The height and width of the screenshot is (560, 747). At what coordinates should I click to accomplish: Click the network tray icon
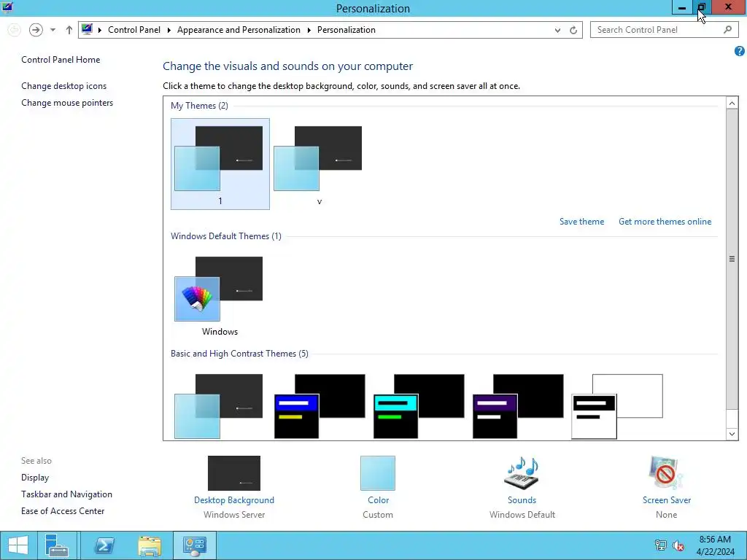point(661,545)
